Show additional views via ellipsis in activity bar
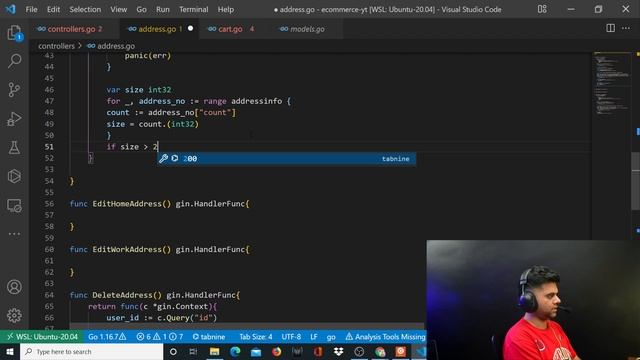The height and width of the screenshot is (360, 640). [14, 234]
